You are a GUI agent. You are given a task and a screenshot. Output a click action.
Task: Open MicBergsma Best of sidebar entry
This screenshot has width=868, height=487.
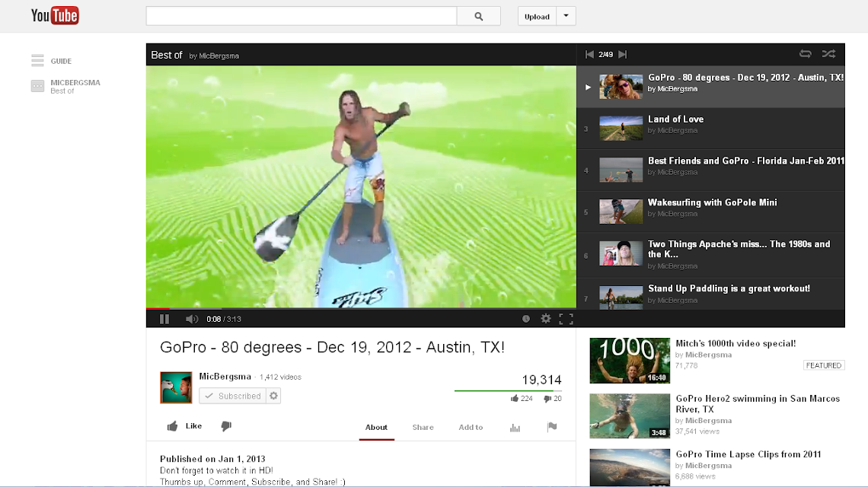[x=65, y=86]
